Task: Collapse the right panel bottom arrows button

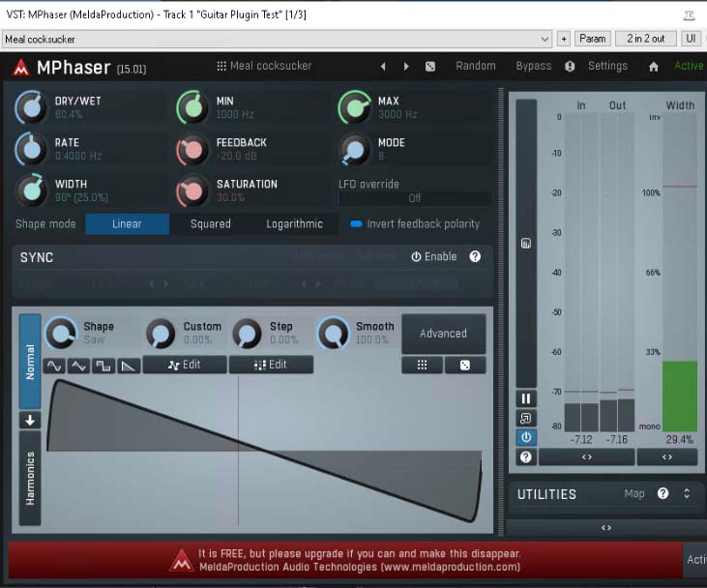Action: pyautogui.click(x=606, y=528)
